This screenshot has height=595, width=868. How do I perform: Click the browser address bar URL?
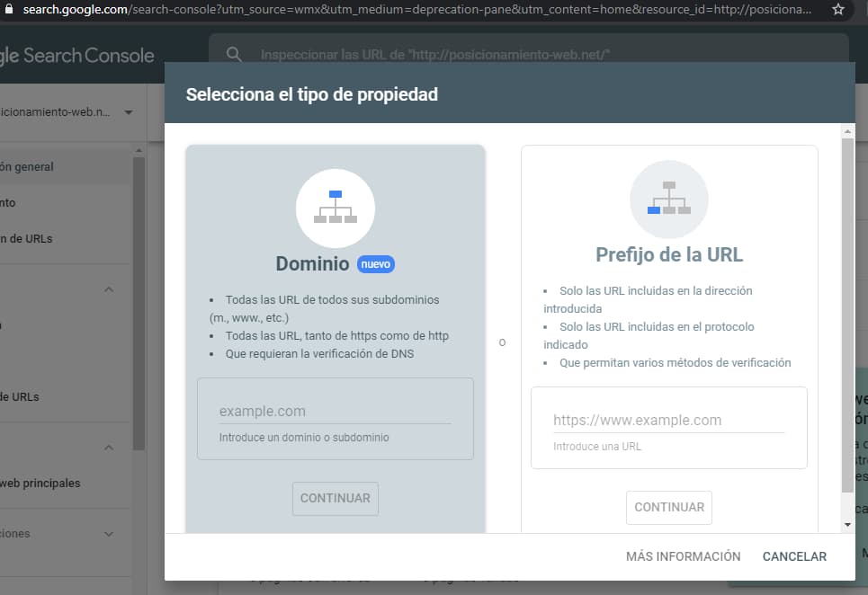(416, 9)
